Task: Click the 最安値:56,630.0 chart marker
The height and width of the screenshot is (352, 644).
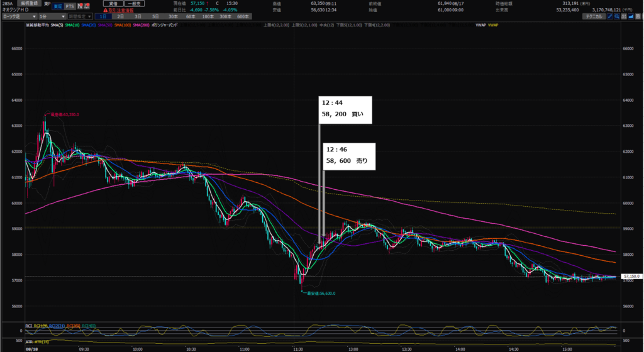Action: [321, 294]
